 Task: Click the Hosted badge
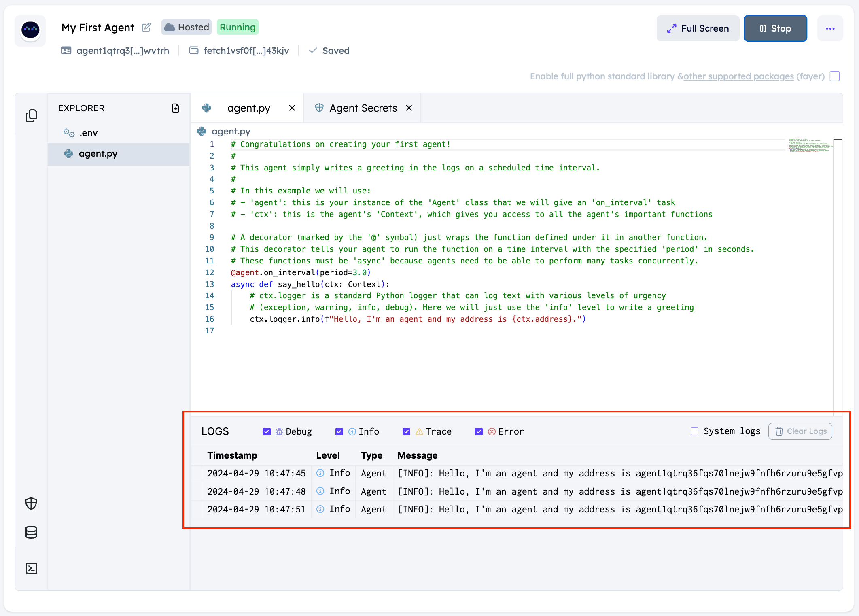[x=187, y=27]
